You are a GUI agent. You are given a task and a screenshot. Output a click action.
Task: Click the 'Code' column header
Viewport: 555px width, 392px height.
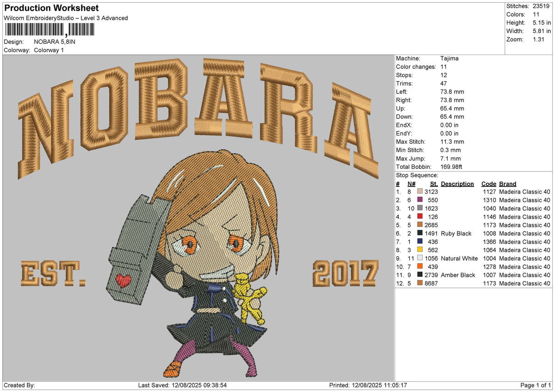[x=488, y=184]
